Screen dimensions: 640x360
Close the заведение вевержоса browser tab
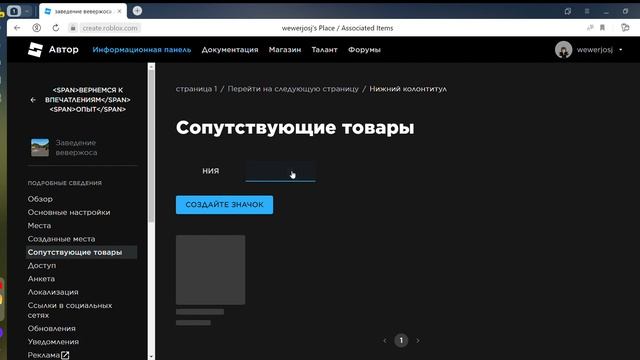pyautogui.click(x=119, y=11)
